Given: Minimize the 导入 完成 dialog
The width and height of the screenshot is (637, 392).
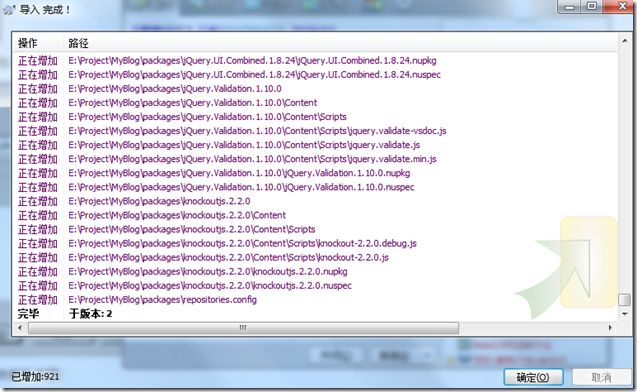Looking at the screenshot, I should pyautogui.click(x=569, y=7).
